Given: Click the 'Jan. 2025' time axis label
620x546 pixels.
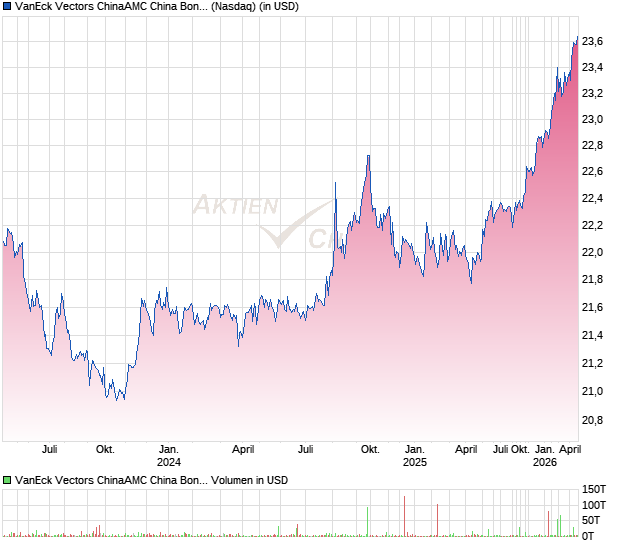Looking at the screenshot, I should pos(415,456).
